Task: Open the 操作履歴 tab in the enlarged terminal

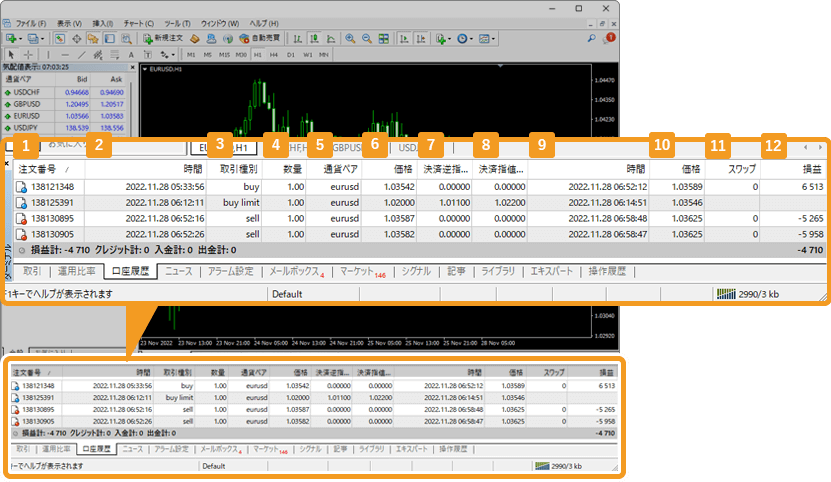Action: click(x=607, y=271)
